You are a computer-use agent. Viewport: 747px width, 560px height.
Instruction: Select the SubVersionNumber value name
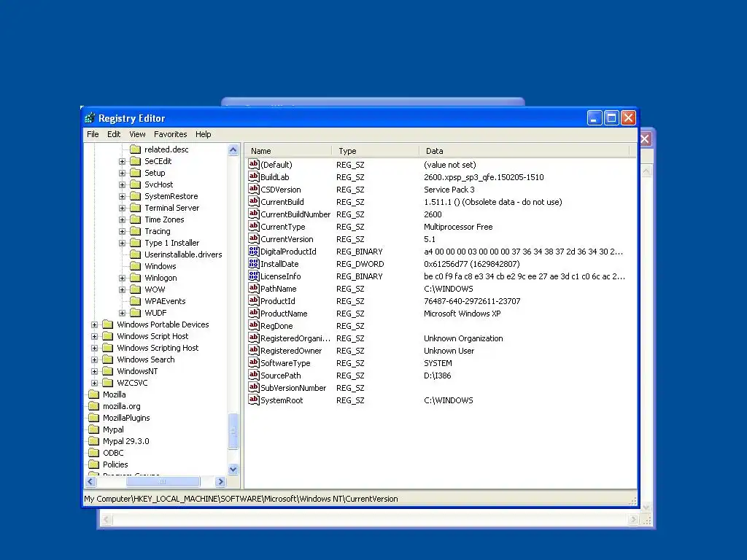293,388
